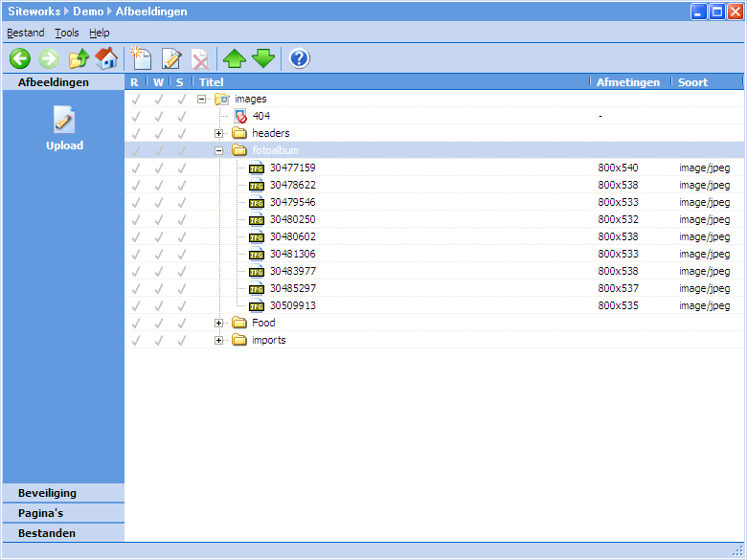Select image 30509913 in the tree

(x=292, y=305)
